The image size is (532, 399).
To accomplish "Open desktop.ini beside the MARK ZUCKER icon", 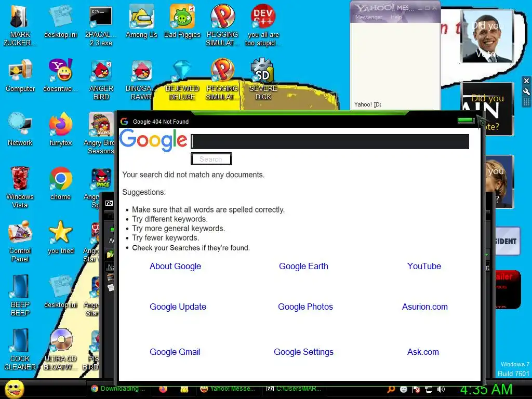I will [60, 21].
